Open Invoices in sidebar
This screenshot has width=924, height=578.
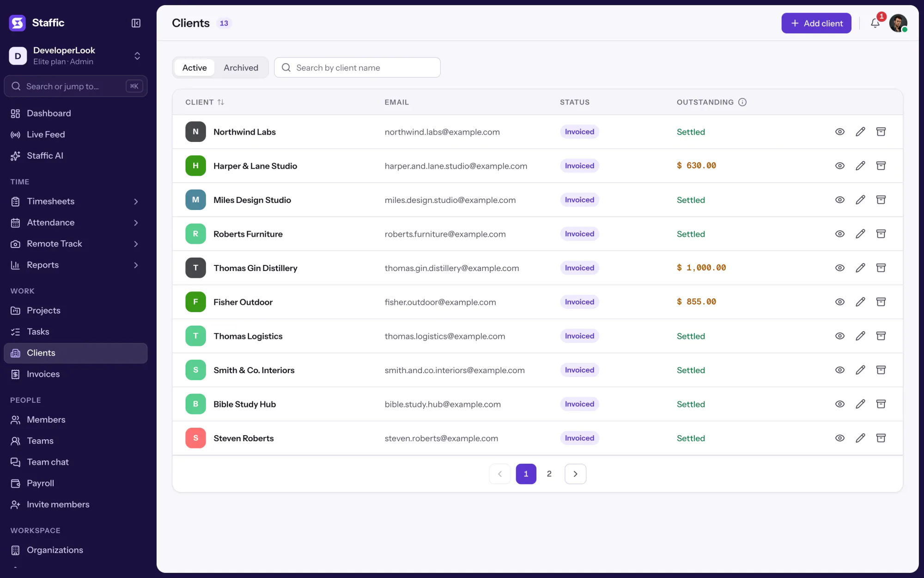(75, 374)
